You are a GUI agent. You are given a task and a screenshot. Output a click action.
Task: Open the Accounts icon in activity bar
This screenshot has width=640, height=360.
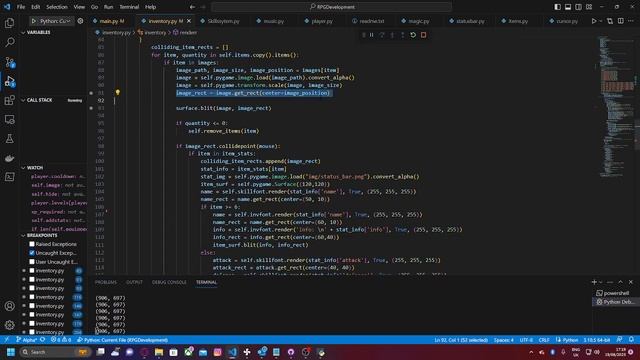[x=9, y=306]
